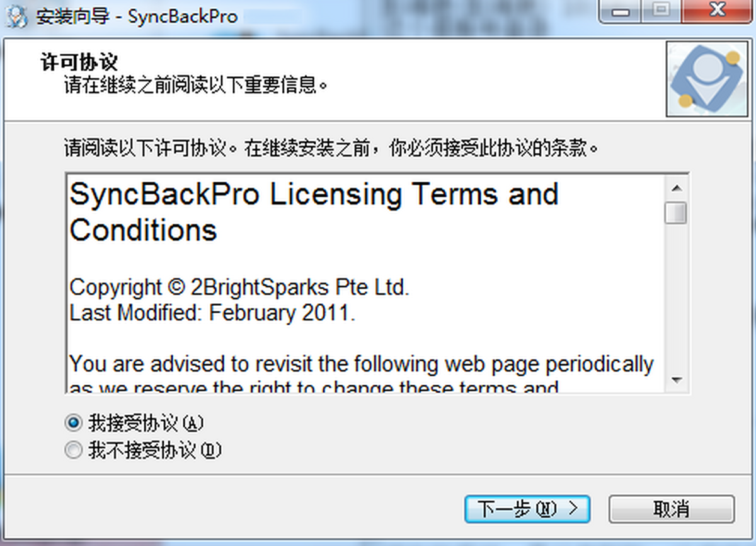The image size is (756, 546).
Task: Click the 许可协议 page heading
Action: coord(79,62)
